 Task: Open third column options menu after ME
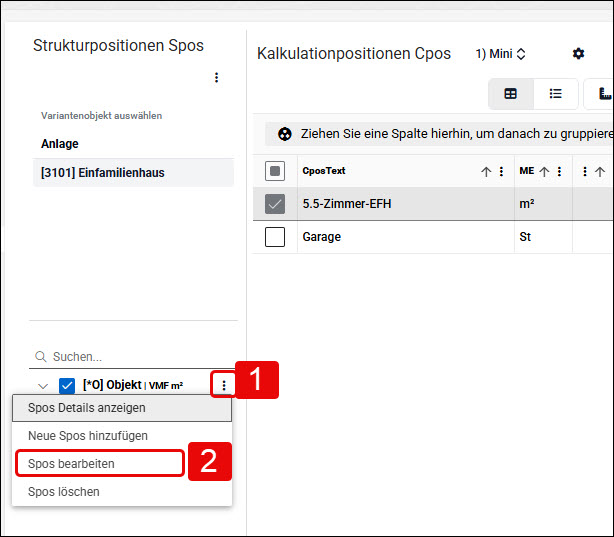585,172
